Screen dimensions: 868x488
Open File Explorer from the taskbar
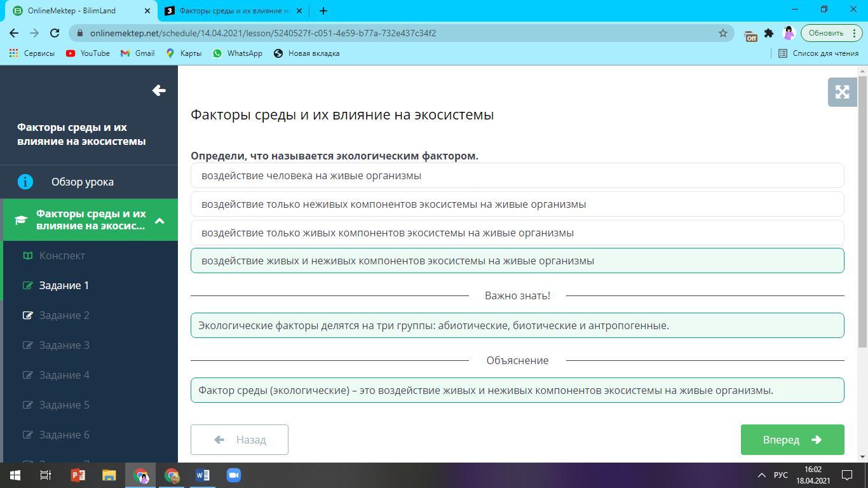(x=109, y=475)
